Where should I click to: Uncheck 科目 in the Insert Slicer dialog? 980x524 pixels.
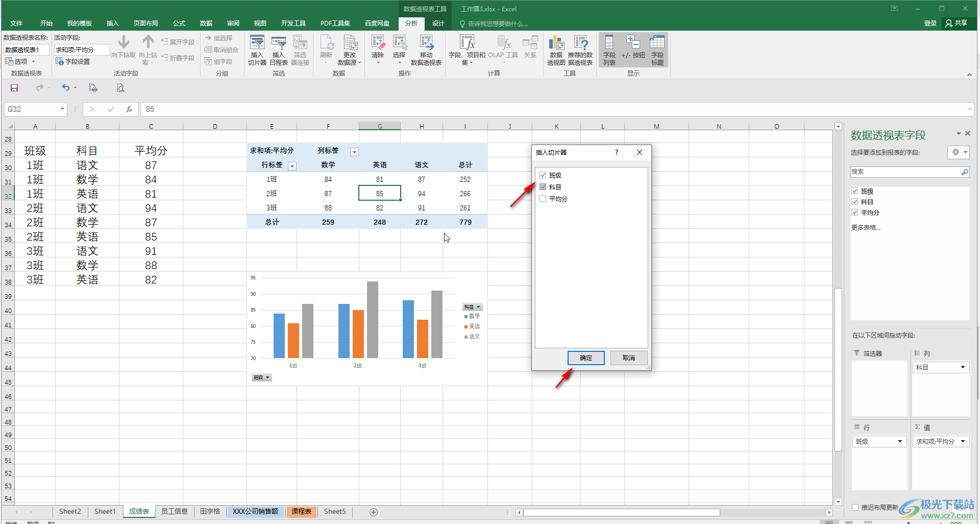(x=543, y=187)
